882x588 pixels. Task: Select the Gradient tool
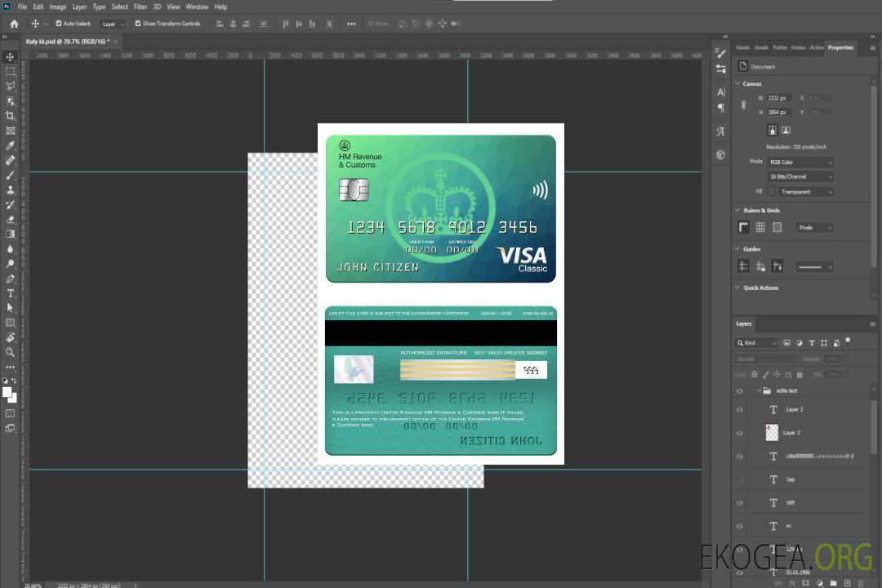10,234
